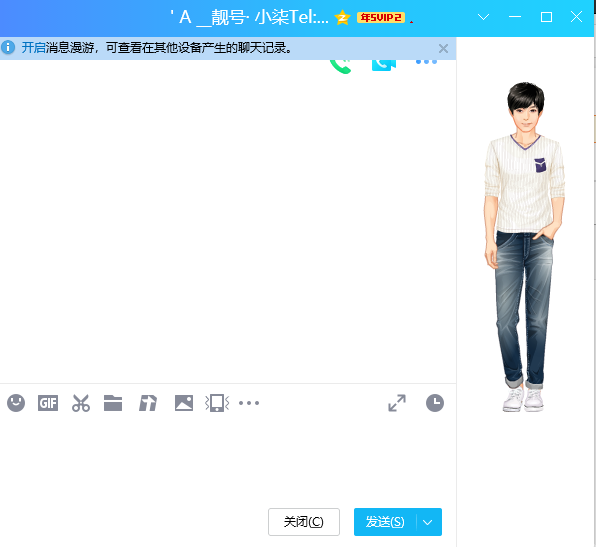This screenshot has height=547, width=596.
Task: Start a voice call
Action: click(x=341, y=66)
